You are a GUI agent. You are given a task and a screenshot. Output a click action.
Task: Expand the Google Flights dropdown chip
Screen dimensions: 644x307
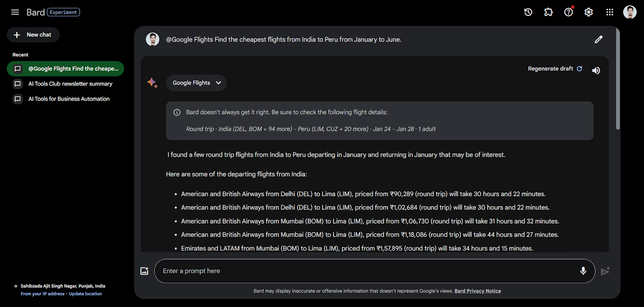[x=196, y=83]
